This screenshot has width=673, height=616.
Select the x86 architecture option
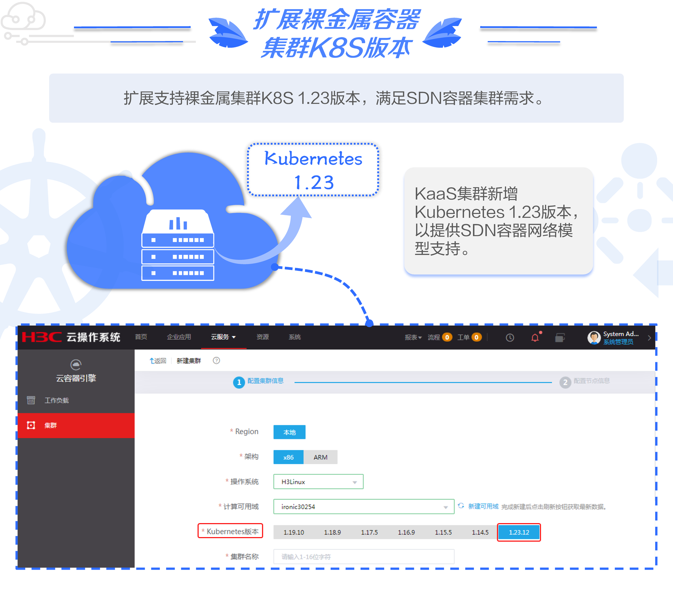pyautogui.click(x=288, y=457)
